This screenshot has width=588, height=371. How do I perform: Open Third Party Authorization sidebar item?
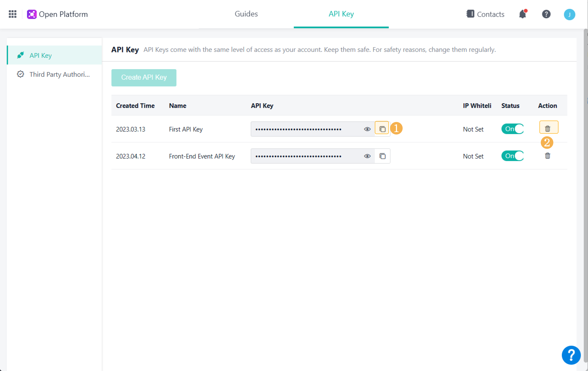54,74
